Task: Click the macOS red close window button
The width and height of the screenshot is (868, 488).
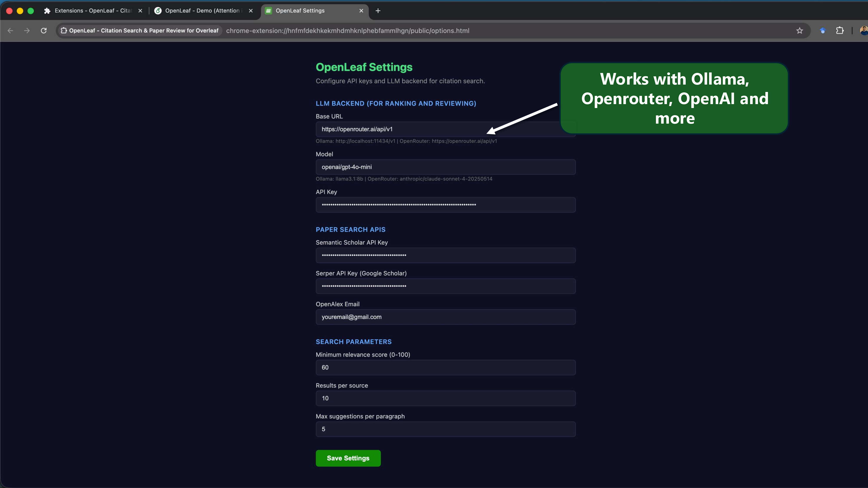Action: coord(9,11)
